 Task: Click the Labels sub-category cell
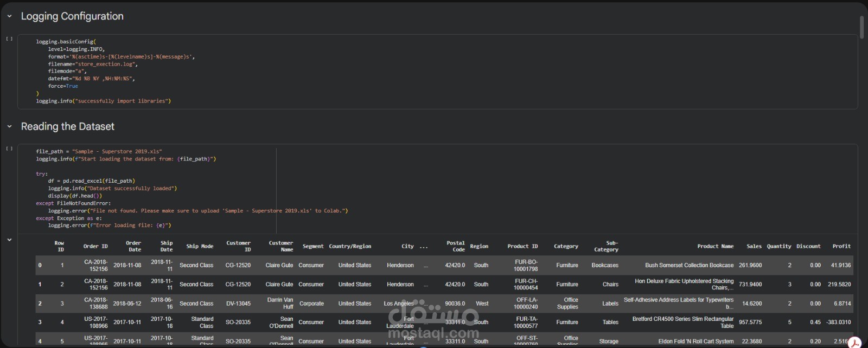tap(610, 304)
